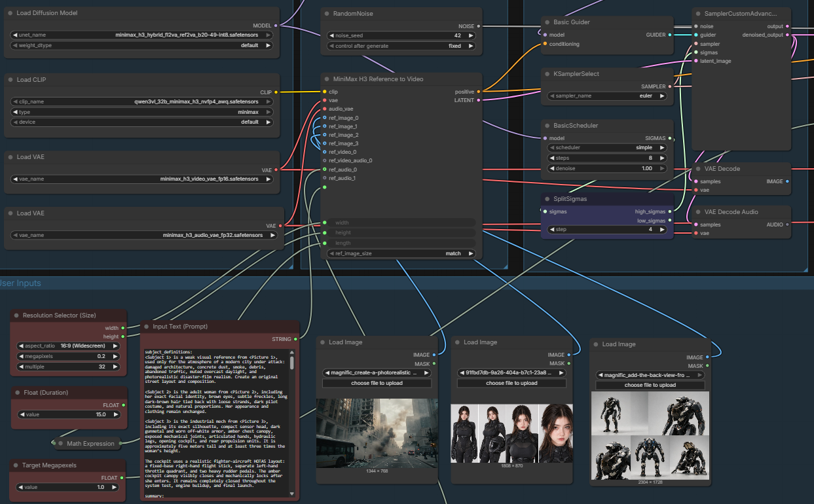This screenshot has height=504, width=814.
Task: Click the ref_audio_0 input socket
Action: [324, 170]
